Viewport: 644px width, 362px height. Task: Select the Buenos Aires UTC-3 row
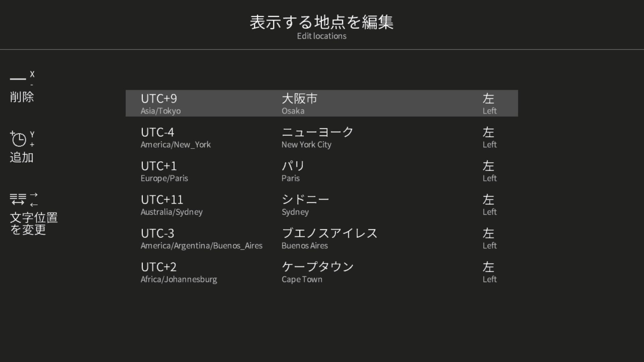point(322,238)
